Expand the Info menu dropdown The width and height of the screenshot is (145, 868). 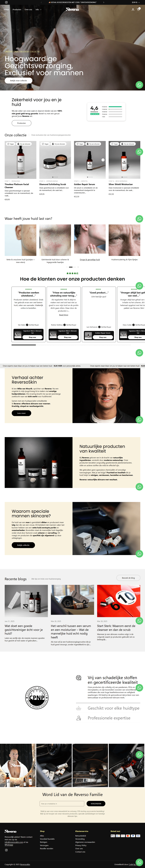pos(38,9)
